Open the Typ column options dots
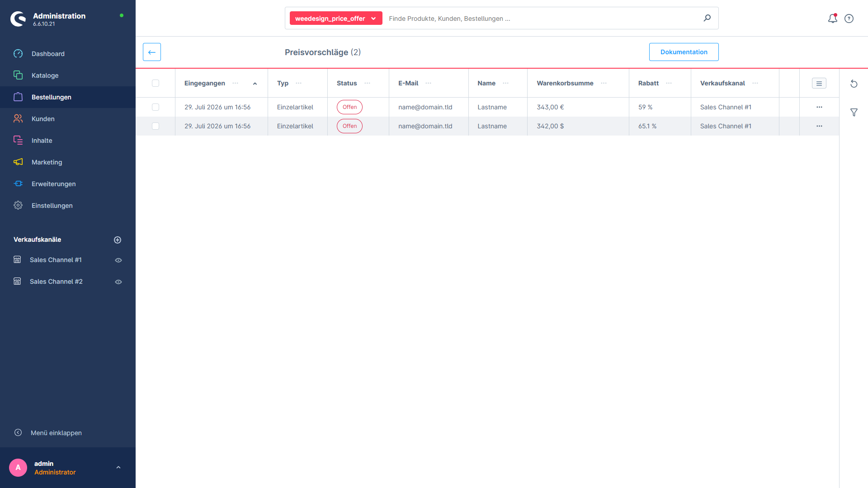The image size is (868, 488). (x=298, y=83)
